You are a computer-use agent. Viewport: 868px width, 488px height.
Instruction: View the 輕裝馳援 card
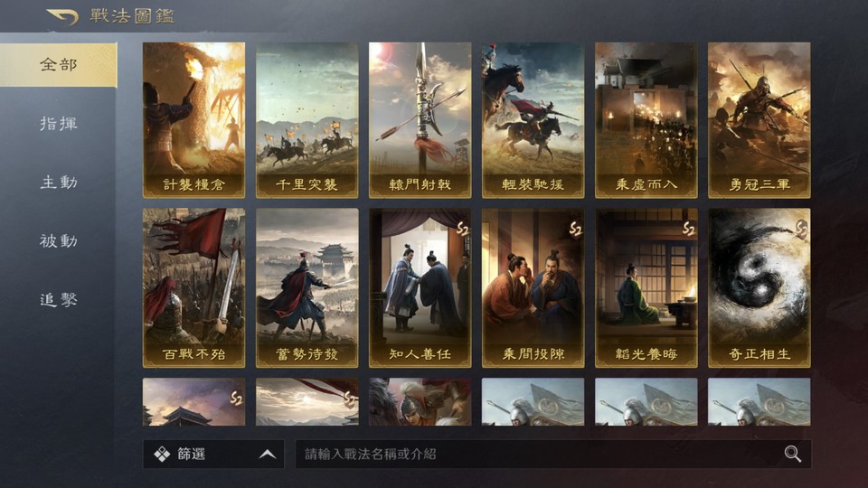click(533, 120)
